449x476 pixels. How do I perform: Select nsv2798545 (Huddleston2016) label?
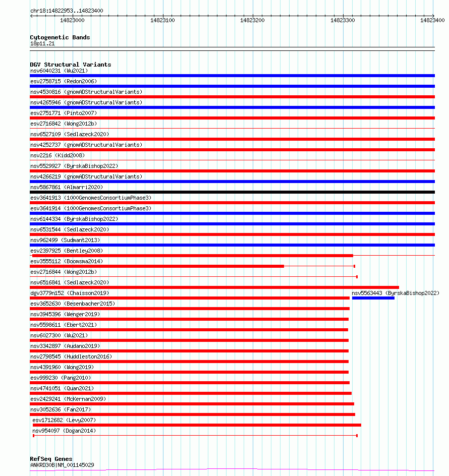tap(71, 356)
